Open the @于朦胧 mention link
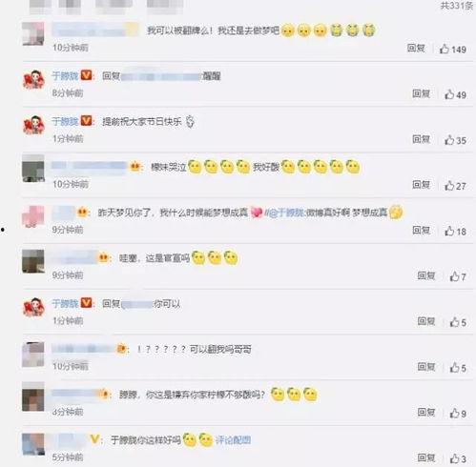This screenshot has height=467, width=476. click(x=284, y=213)
